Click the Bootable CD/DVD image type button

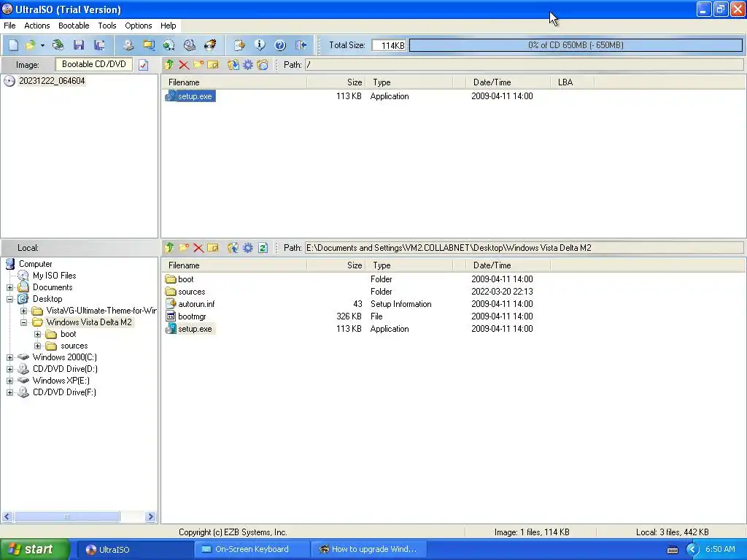(x=94, y=64)
